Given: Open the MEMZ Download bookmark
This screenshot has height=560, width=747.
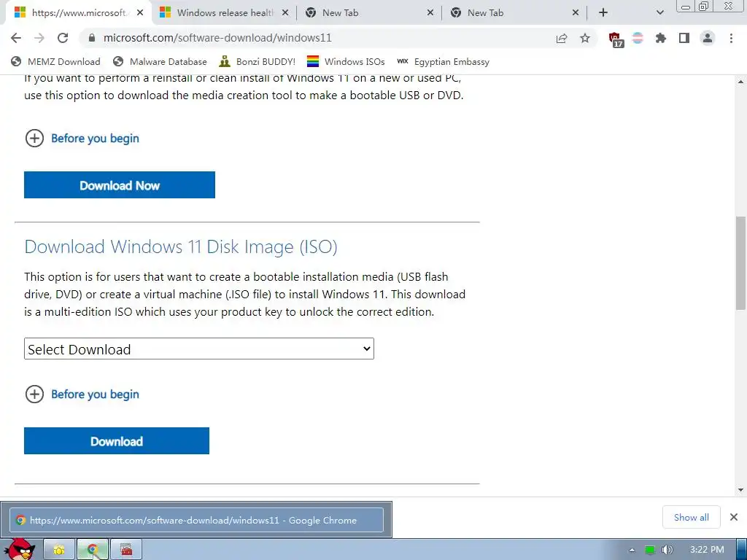Looking at the screenshot, I should click(x=55, y=62).
